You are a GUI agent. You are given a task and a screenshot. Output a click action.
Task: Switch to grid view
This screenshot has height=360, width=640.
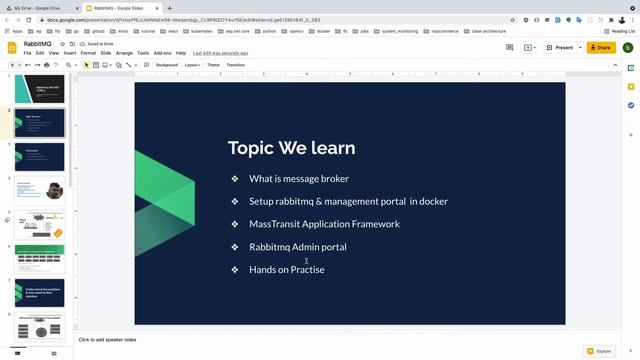[54, 353]
